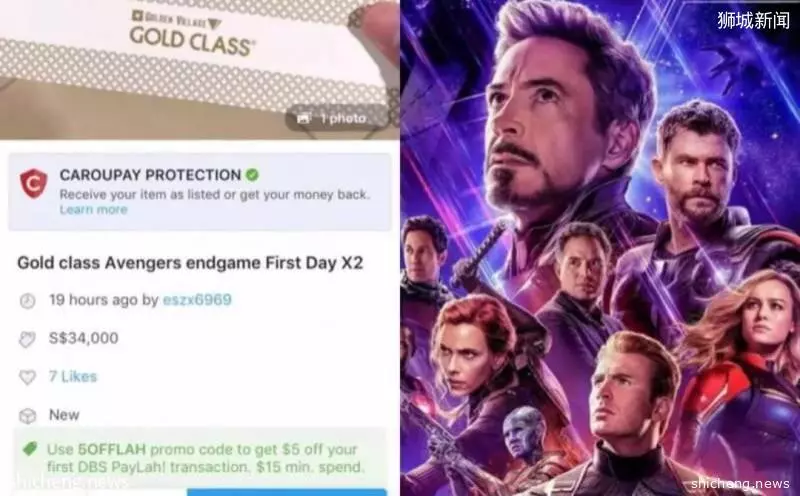Viewport: 800px width, 496px height.
Task: Click the price tag icon near S$34,000
Action: point(27,339)
